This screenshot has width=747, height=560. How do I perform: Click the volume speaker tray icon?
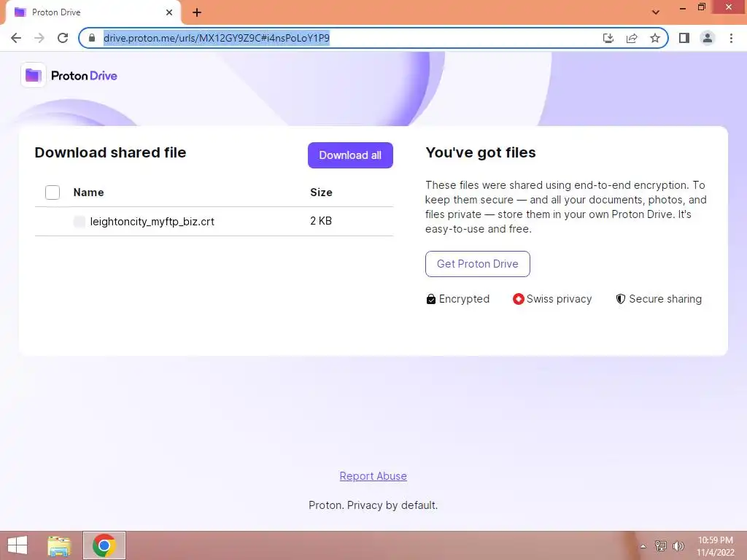coord(678,546)
